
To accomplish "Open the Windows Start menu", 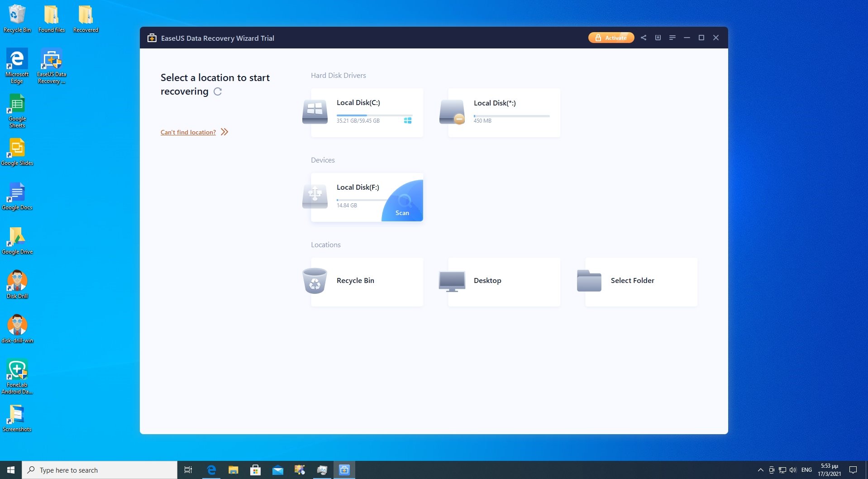I will click(x=11, y=470).
